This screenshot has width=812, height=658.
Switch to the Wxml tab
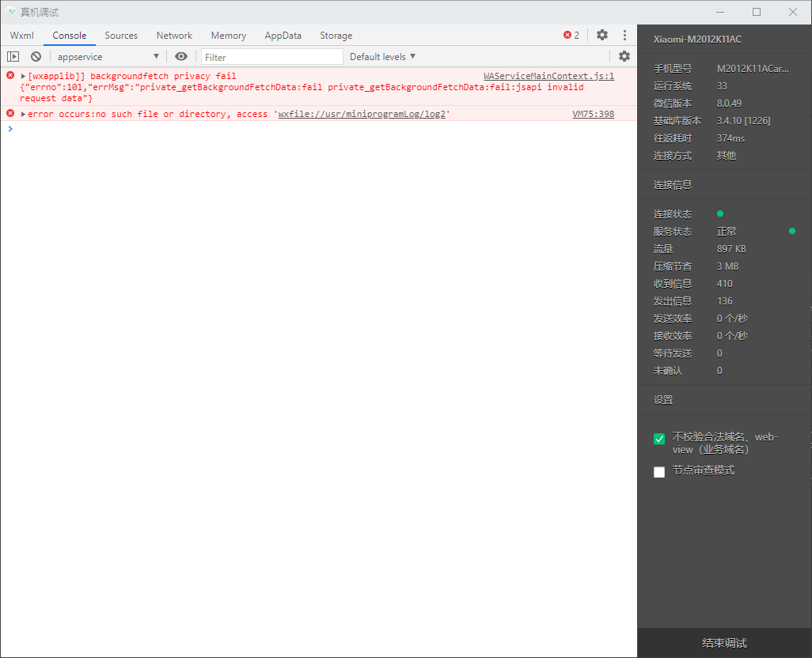pyautogui.click(x=21, y=35)
